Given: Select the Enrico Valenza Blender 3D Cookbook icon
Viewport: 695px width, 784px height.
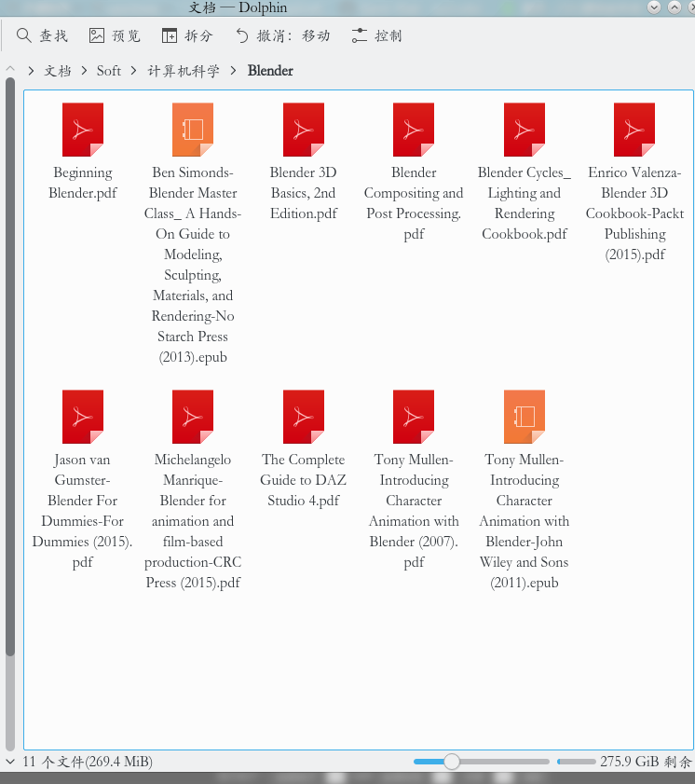Looking at the screenshot, I should [634, 130].
